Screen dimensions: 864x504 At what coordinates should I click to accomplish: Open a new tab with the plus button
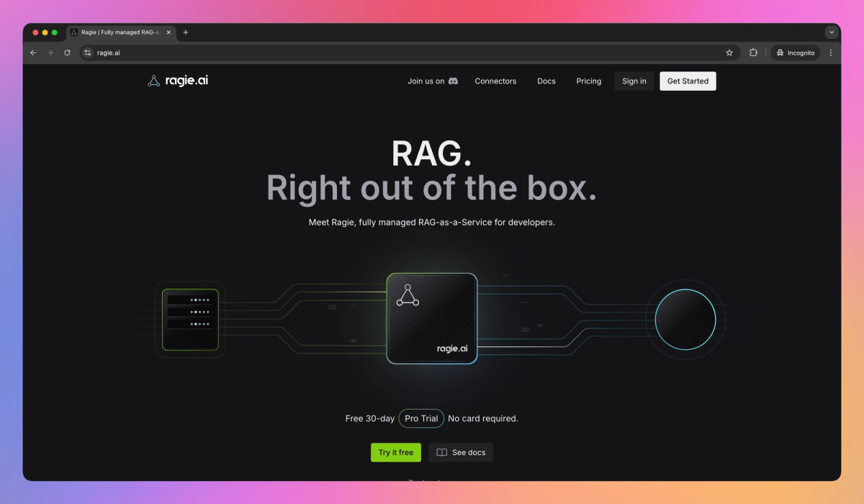coord(186,32)
